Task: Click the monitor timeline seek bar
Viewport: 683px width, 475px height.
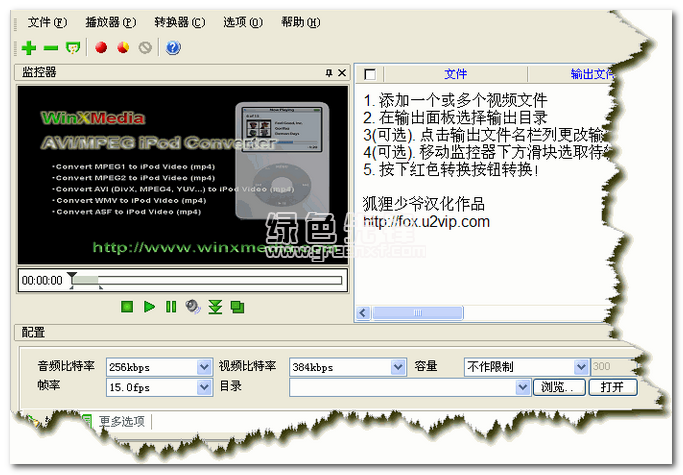Action: (x=207, y=280)
